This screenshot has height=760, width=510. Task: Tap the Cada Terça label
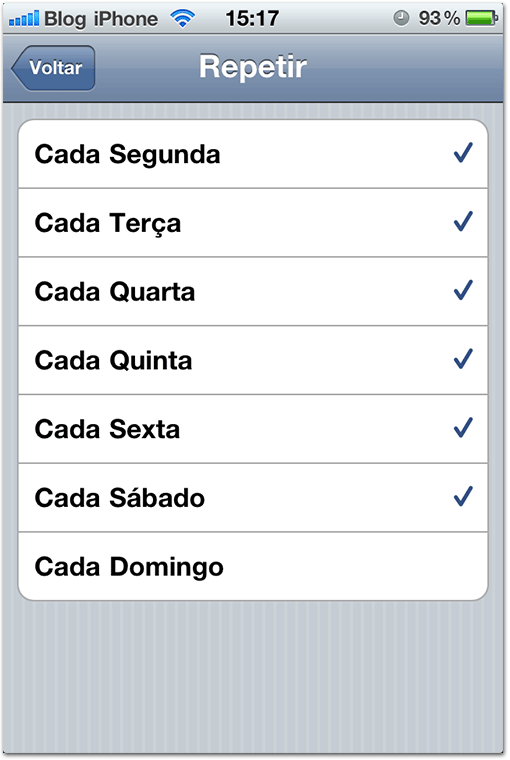coord(108,223)
